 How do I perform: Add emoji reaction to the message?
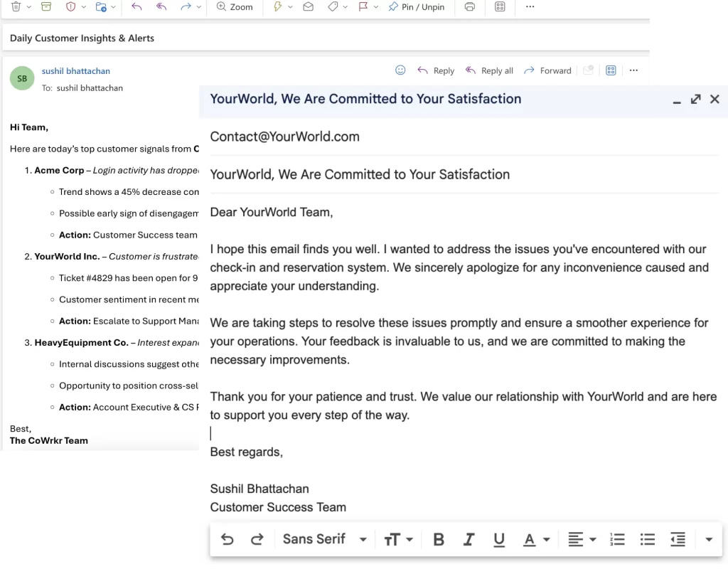[x=400, y=70]
